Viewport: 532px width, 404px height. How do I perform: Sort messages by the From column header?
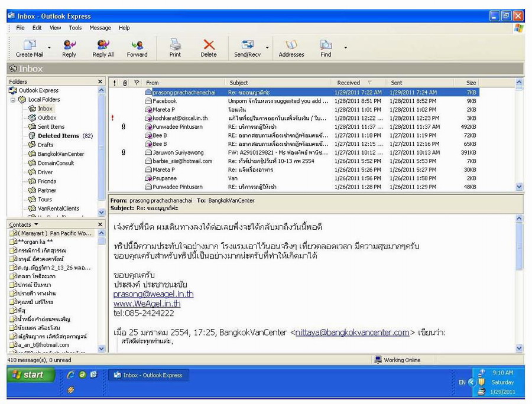click(x=184, y=83)
